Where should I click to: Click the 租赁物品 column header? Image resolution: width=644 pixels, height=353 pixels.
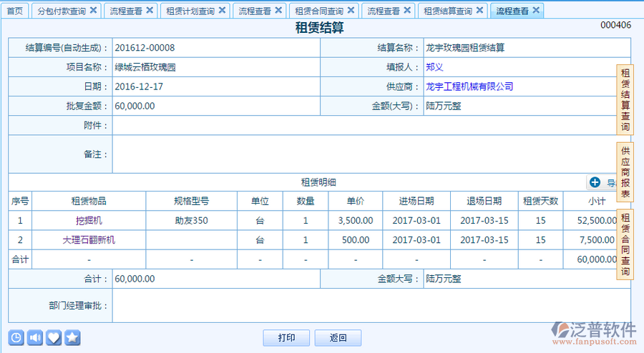pyautogui.click(x=89, y=202)
